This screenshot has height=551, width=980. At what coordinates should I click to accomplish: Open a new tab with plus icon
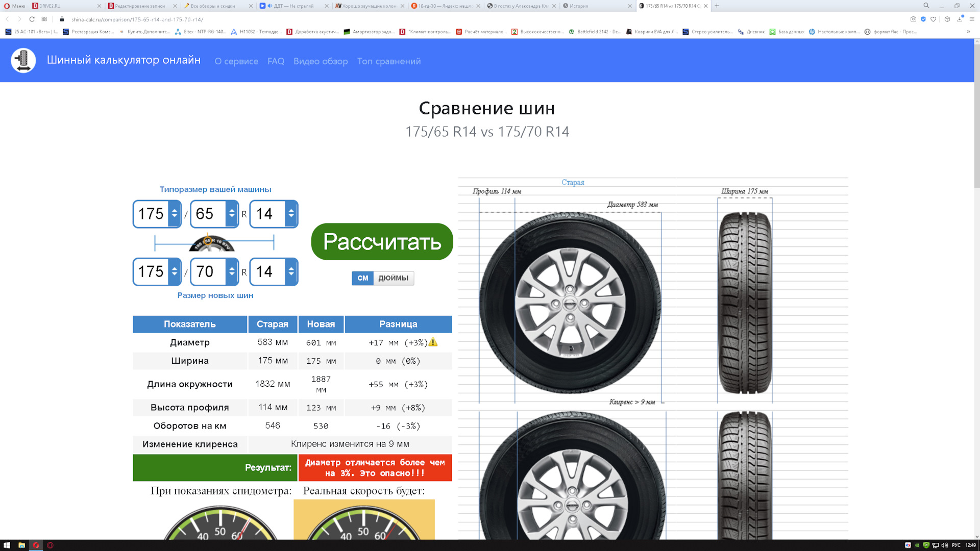click(717, 6)
